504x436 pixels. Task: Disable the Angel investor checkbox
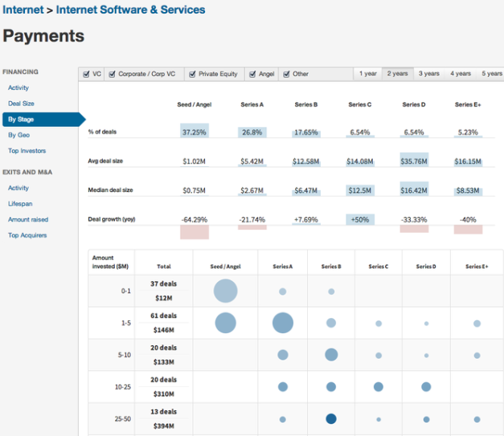252,74
